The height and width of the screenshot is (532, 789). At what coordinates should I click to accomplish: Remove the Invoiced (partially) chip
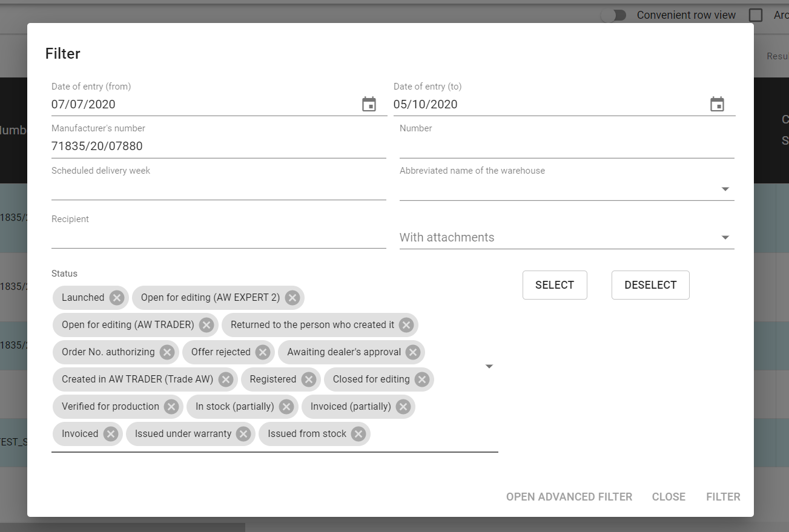pyautogui.click(x=403, y=407)
